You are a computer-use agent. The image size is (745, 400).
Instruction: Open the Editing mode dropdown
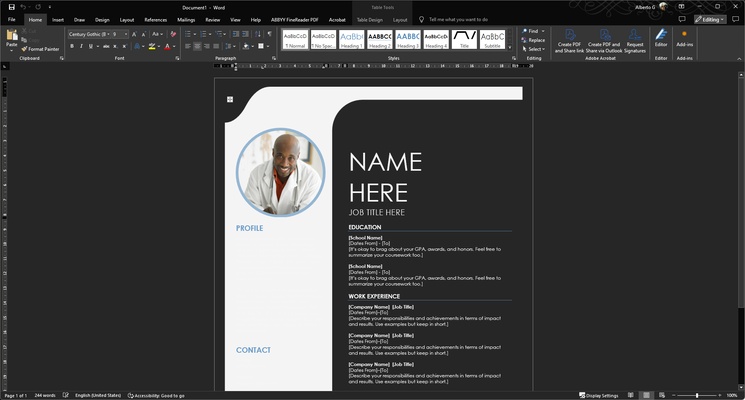[710, 19]
